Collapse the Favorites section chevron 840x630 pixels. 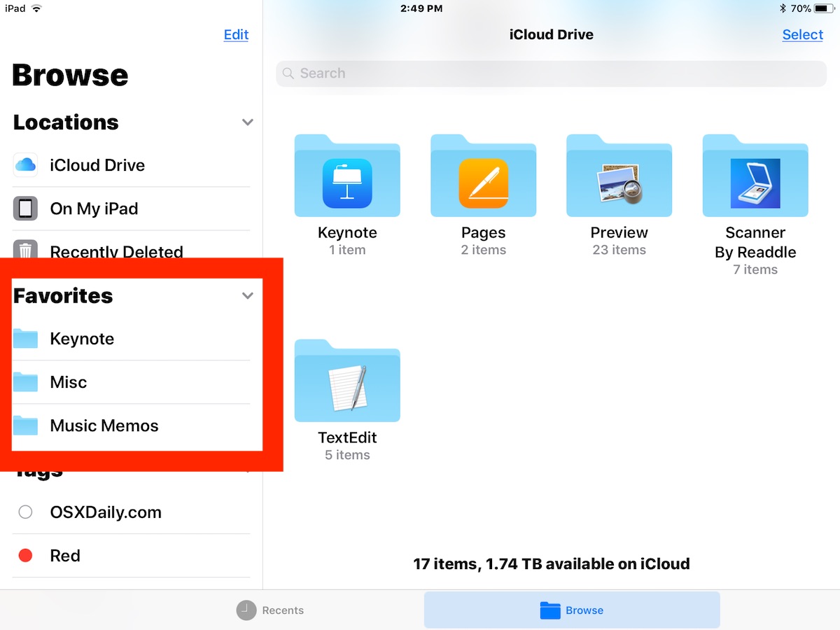click(247, 295)
